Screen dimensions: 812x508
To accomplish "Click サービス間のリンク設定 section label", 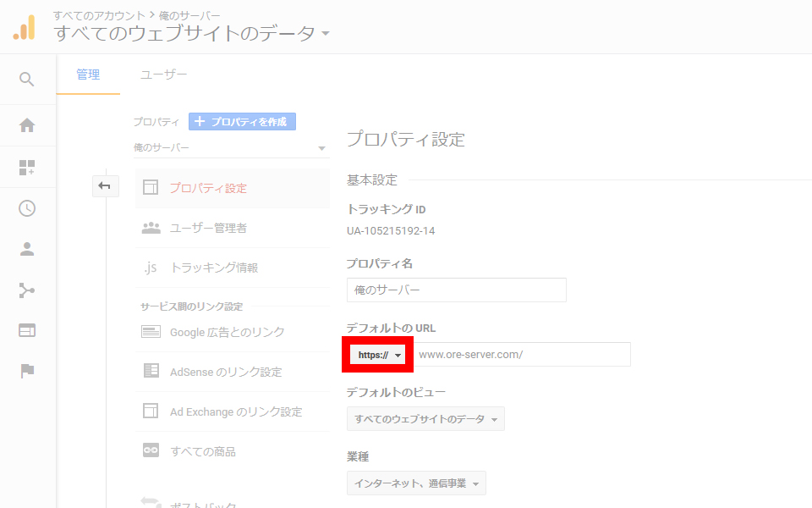I will click(x=192, y=306).
